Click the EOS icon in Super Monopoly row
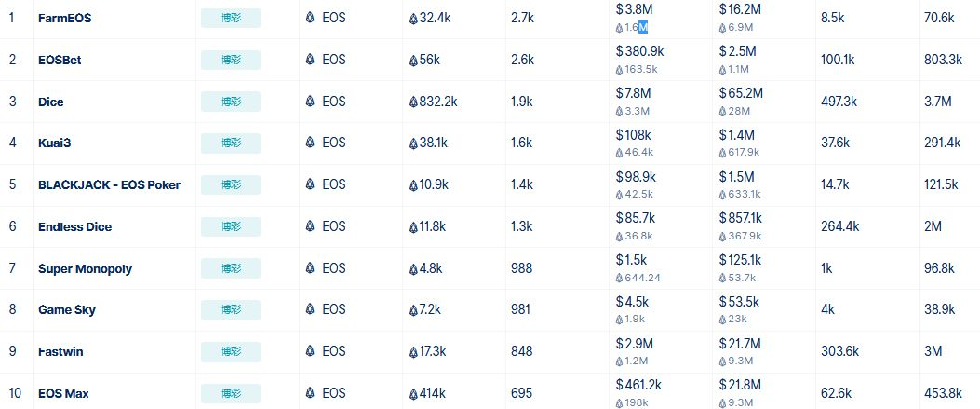Image resolution: width=980 pixels, height=409 pixels. click(x=310, y=268)
